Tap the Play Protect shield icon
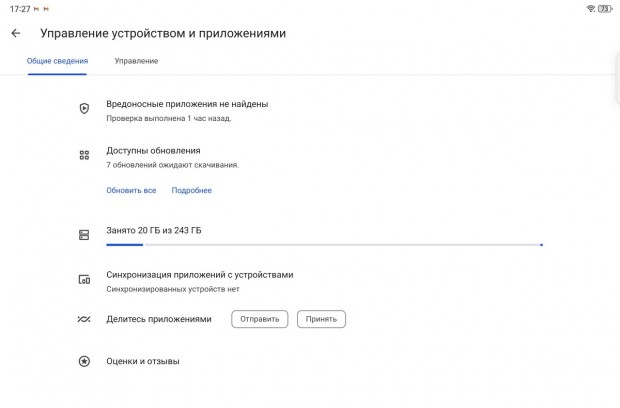The image size is (620, 408). point(84,108)
